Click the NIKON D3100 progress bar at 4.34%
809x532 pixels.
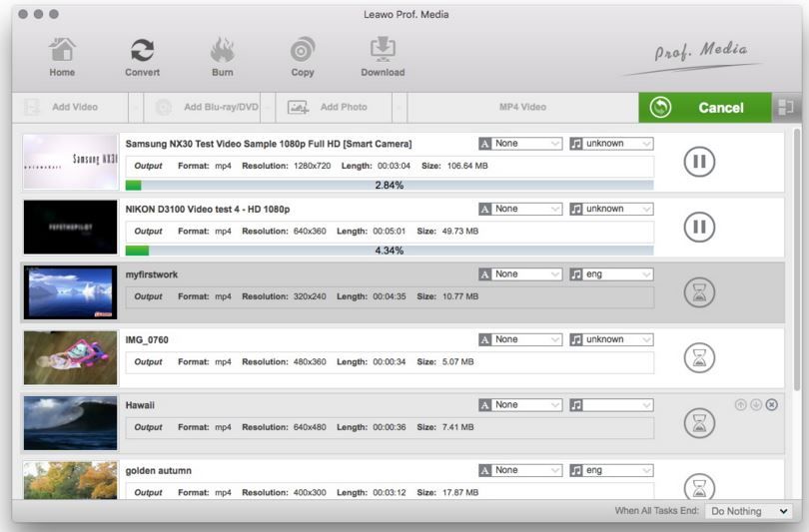pos(390,251)
